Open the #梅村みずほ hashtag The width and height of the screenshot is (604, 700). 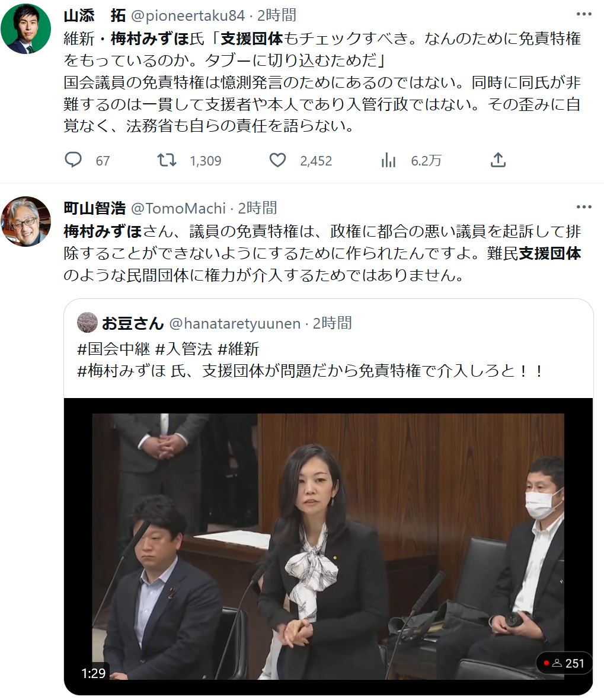coord(122,371)
